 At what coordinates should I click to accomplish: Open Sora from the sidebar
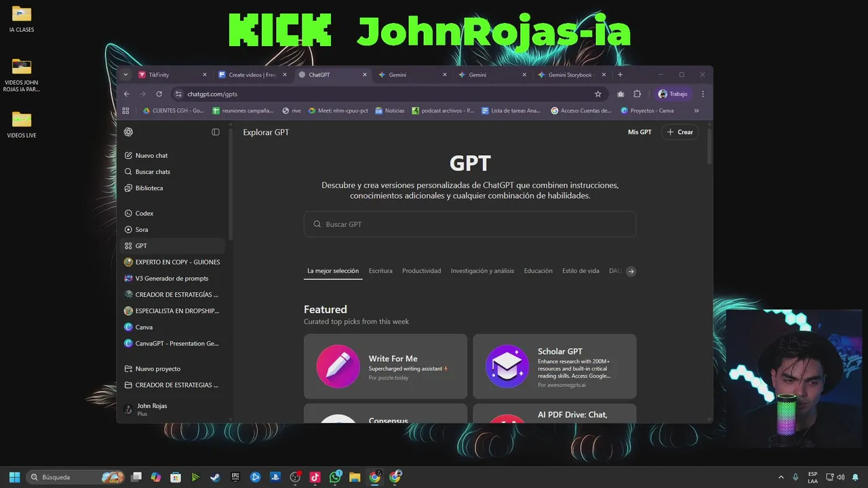point(172,230)
